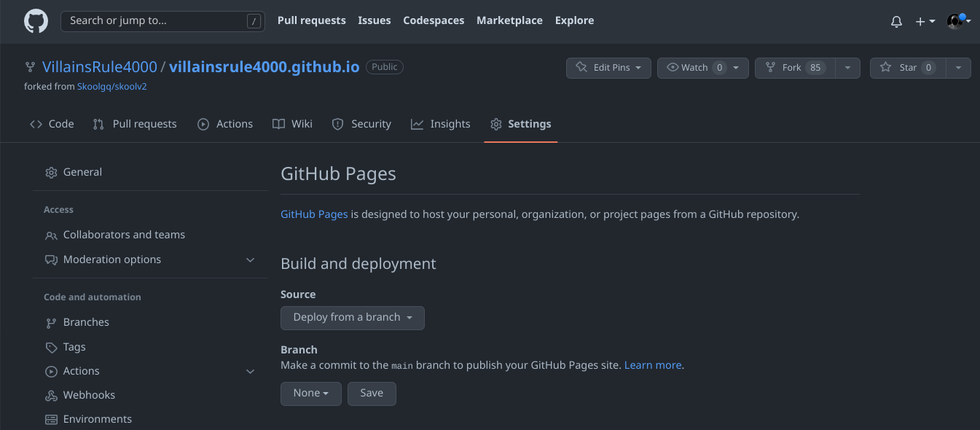Click the Code and automation heading
This screenshot has width=980, height=430.
[93, 297]
